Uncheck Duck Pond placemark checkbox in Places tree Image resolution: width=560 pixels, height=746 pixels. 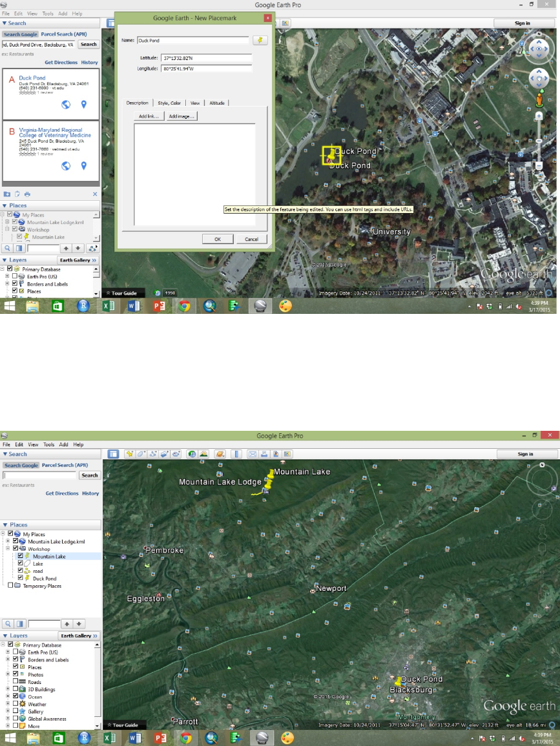coord(21,578)
